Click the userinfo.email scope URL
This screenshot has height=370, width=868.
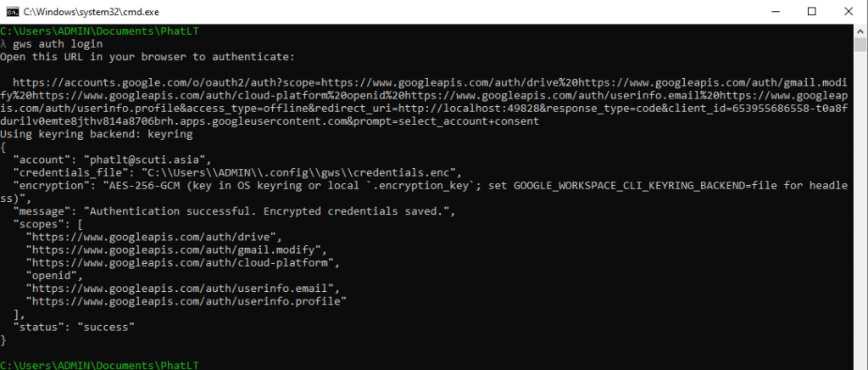(x=180, y=289)
